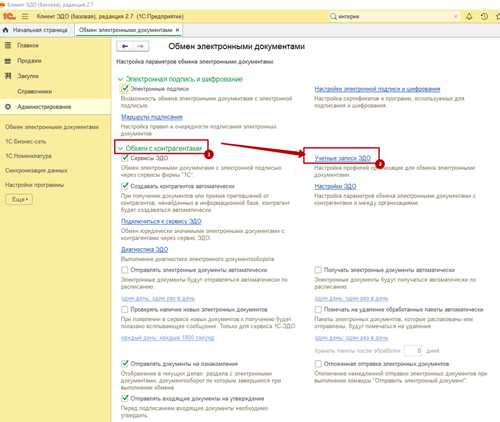Open 1С:Номенклатура in the sidebar menu
The image size is (500, 422).
(29, 156)
